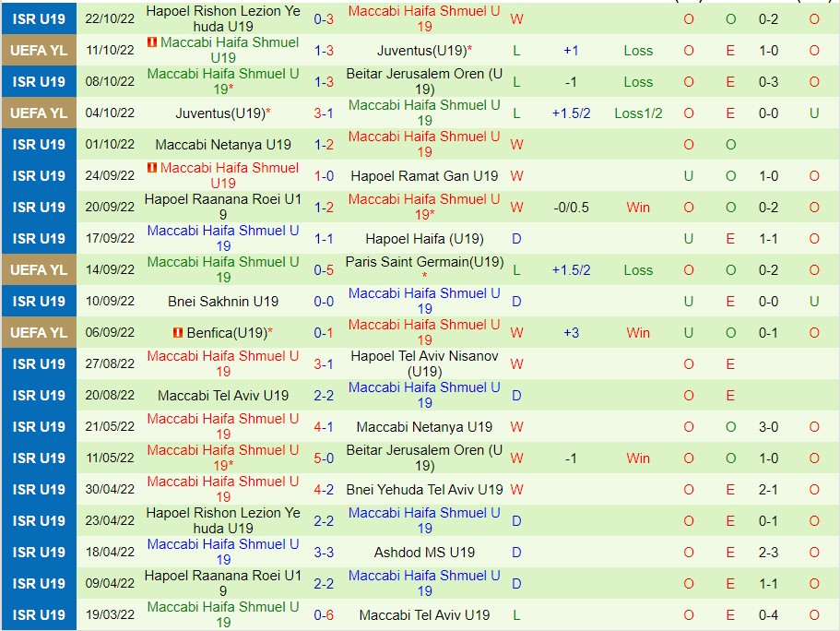840x631 pixels.
Task: Click the 3-3 score against Ashdod MS U19
Action: tap(324, 553)
